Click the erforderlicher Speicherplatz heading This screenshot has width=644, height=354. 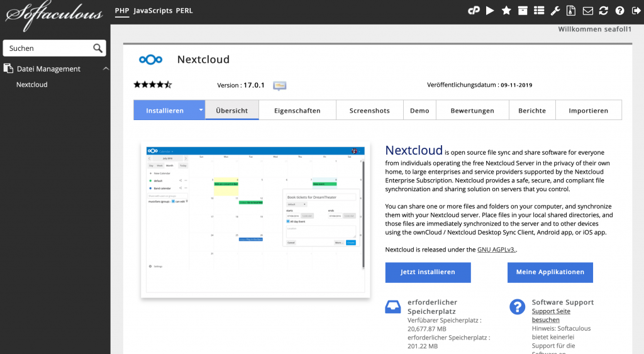432,307
